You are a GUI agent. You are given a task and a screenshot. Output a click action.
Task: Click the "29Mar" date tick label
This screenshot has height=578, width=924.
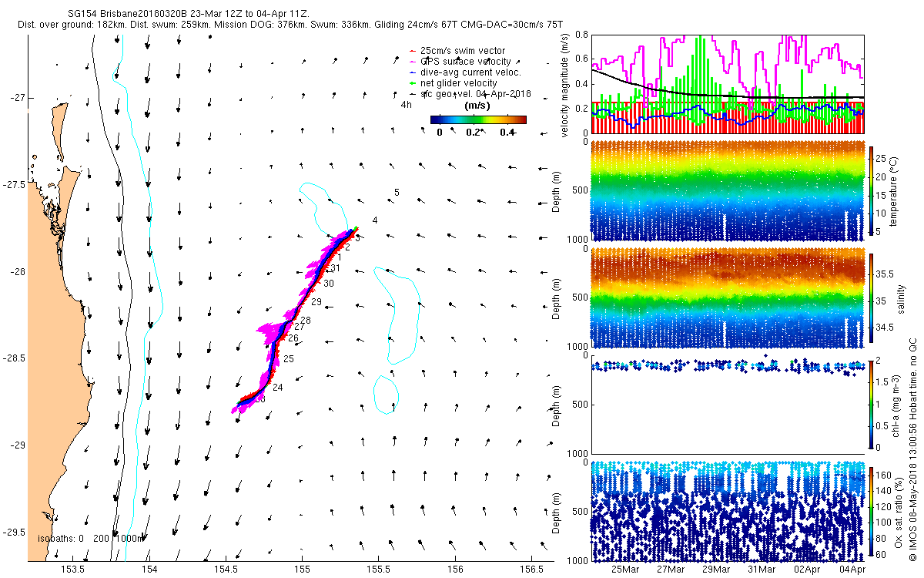click(716, 570)
